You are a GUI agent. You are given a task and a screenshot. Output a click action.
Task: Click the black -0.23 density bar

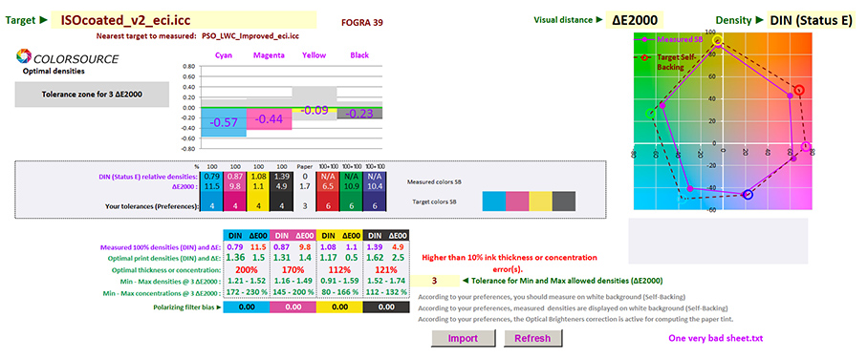coord(359,113)
